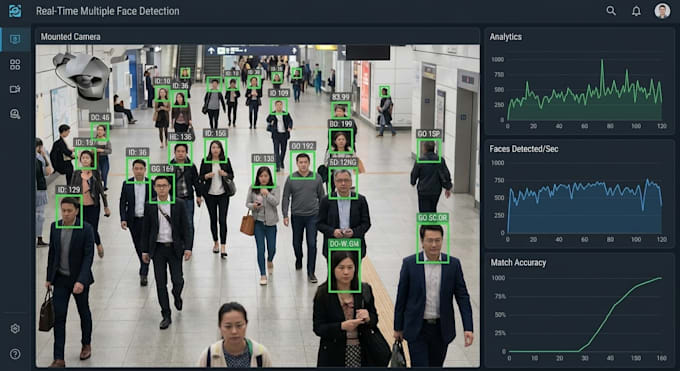
Task: Open the search magnifier in the header
Action: click(x=611, y=11)
